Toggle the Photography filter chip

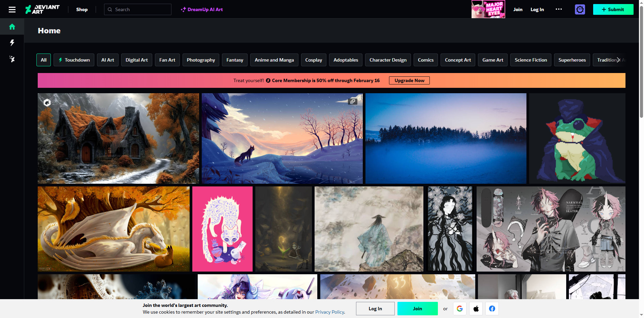coord(201,60)
